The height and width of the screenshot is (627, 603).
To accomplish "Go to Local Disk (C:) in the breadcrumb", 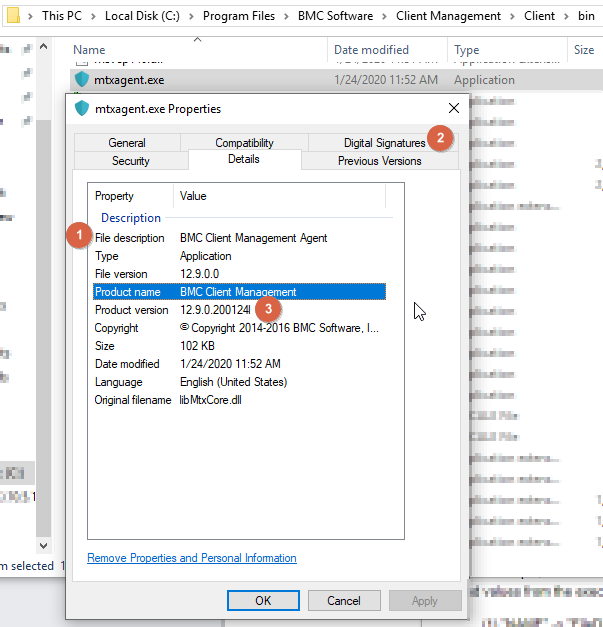I will point(142,16).
